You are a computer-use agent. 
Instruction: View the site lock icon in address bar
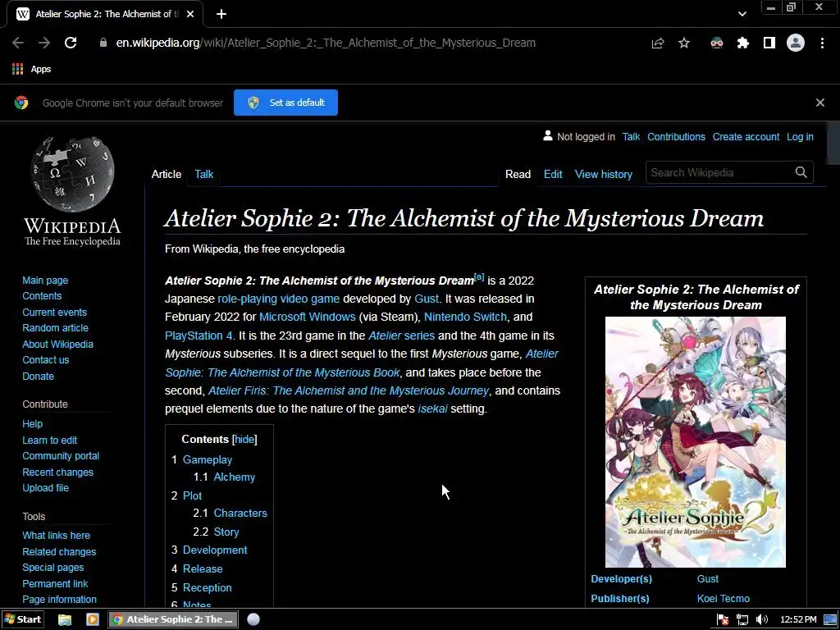click(x=103, y=43)
